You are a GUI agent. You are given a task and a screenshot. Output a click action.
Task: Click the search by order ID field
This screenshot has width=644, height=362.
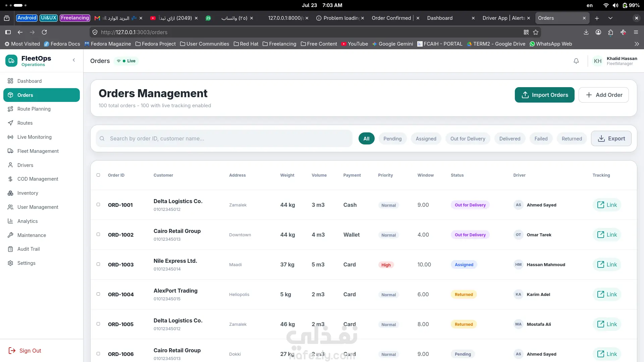pos(224,138)
